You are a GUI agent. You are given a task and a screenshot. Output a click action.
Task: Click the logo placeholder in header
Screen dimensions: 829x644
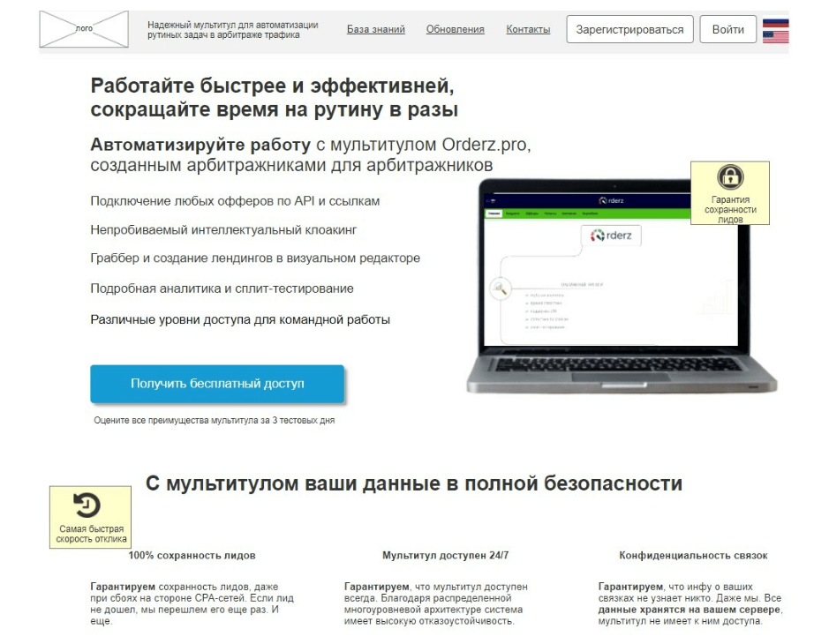(84, 29)
